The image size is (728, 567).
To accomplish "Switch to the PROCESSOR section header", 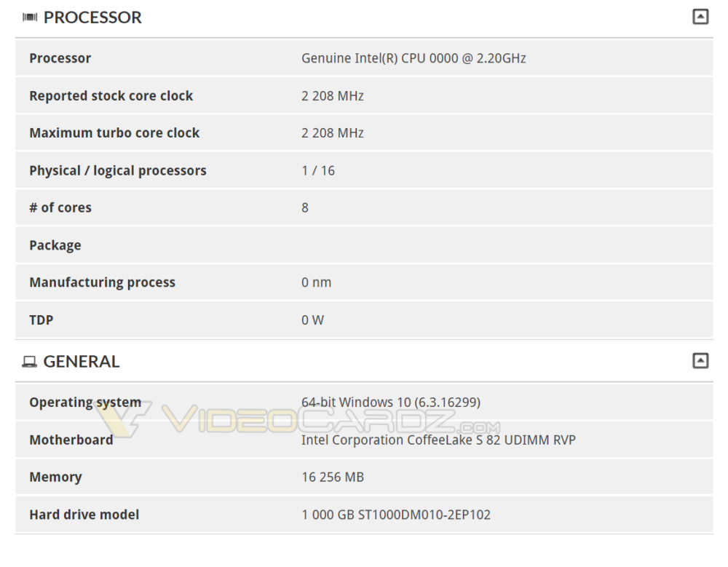I will (x=93, y=17).
